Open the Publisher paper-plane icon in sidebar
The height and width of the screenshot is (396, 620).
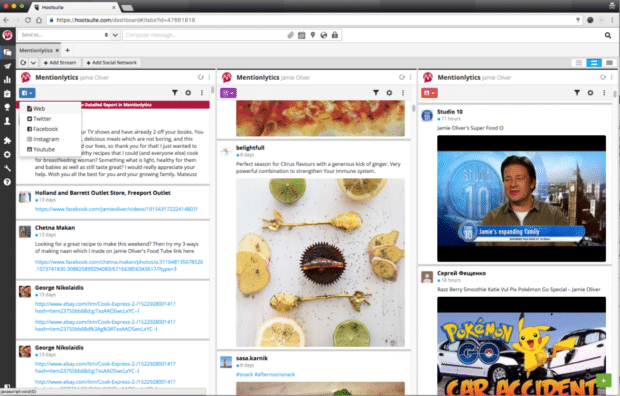pyautogui.click(x=7, y=66)
